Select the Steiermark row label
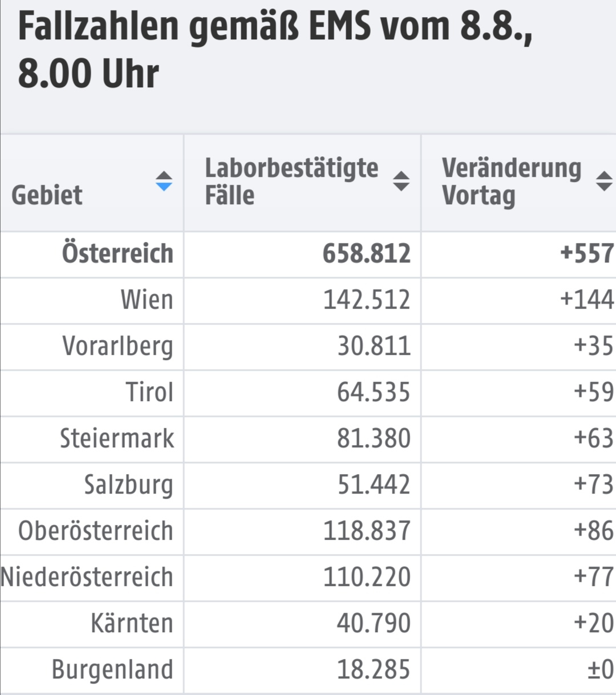 pyautogui.click(x=117, y=439)
